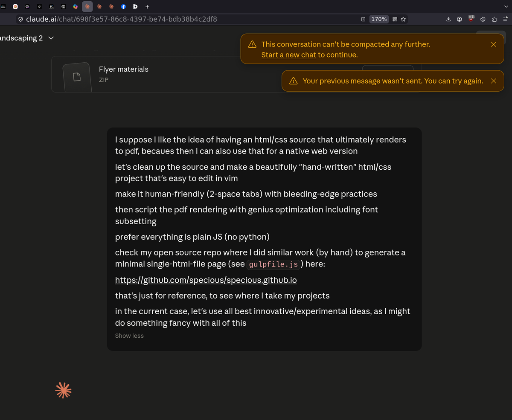
Task: Click 'Your previous message wasn't sent' text
Action: click(x=393, y=81)
